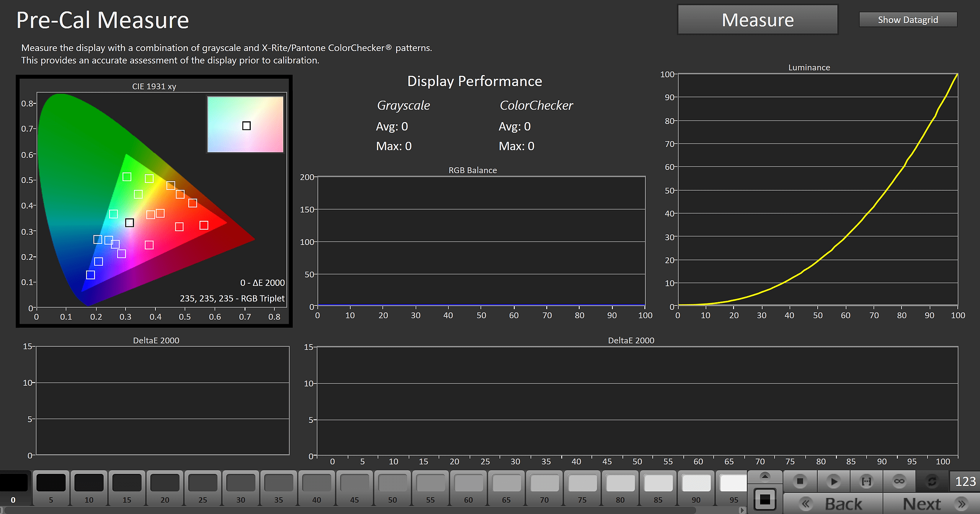
Task: Expand the up-arrow above pattern window icon
Action: tap(765, 476)
